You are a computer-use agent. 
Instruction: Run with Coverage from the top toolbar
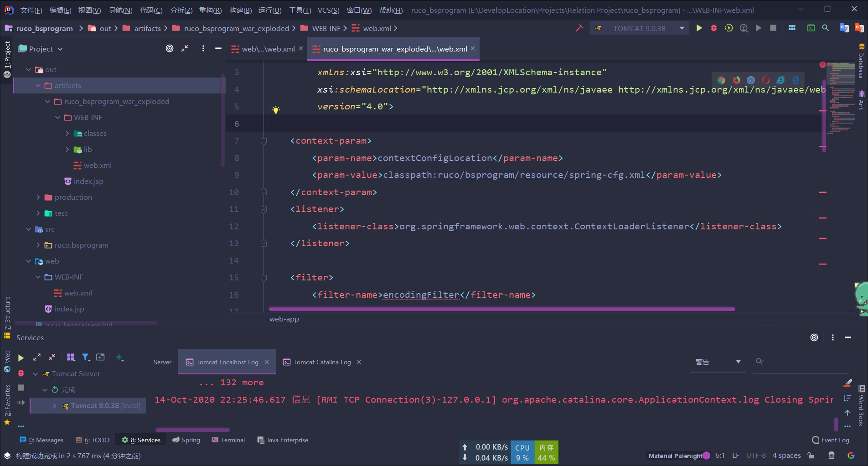pyautogui.click(x=729, y=28)
